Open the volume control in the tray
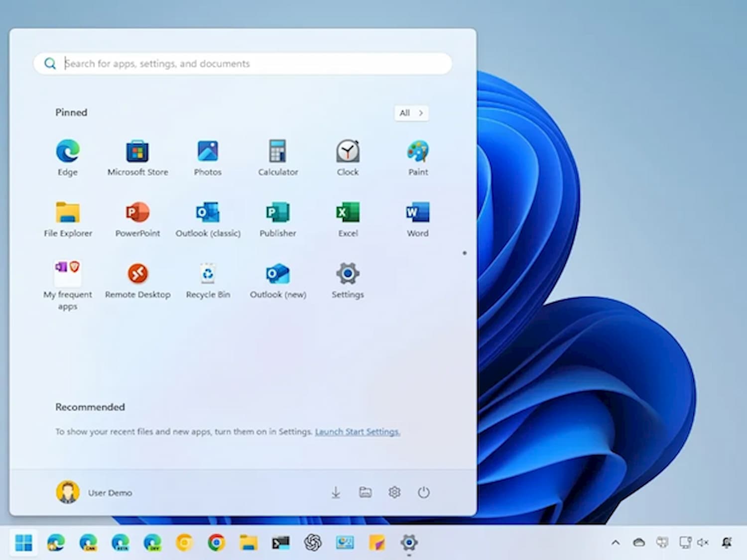The height and width of the screenshot is (560, 747). pyautogui.click(x=703, y=543)
